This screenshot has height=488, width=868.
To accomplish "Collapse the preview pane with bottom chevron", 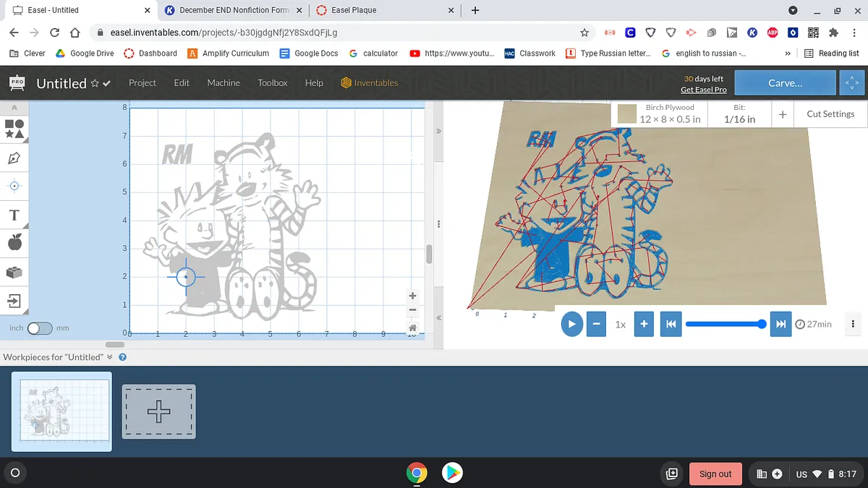I will click(438, 318).
